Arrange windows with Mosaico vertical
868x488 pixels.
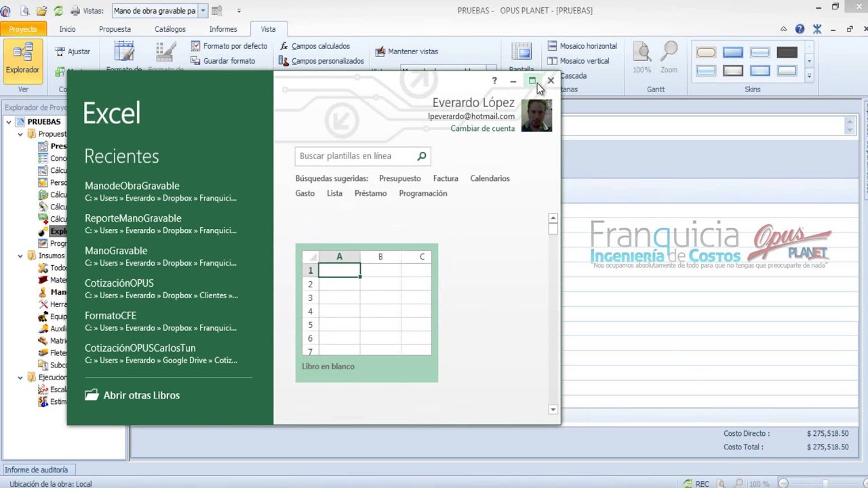click(x=578, y=61)
